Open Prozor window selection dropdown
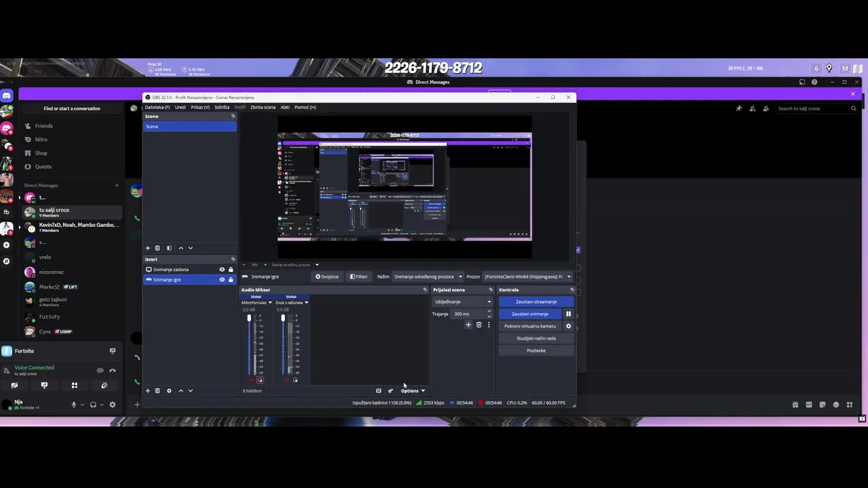Image resolution: width=868 pixels, height=488 pixels. [528, 277]
